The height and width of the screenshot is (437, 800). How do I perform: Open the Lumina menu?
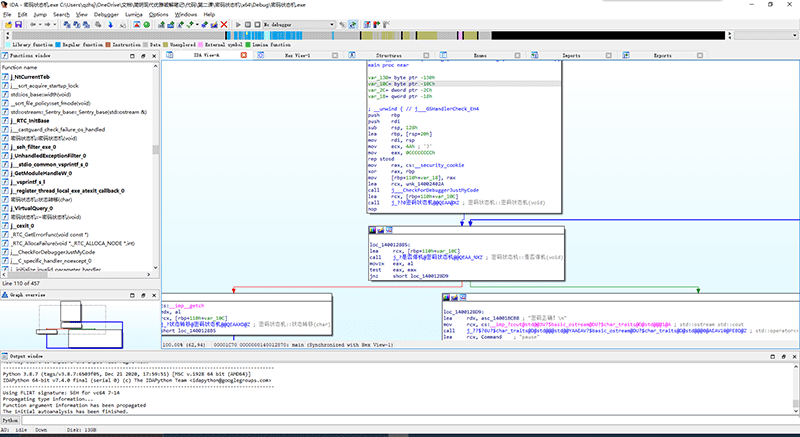coord(132,15)
